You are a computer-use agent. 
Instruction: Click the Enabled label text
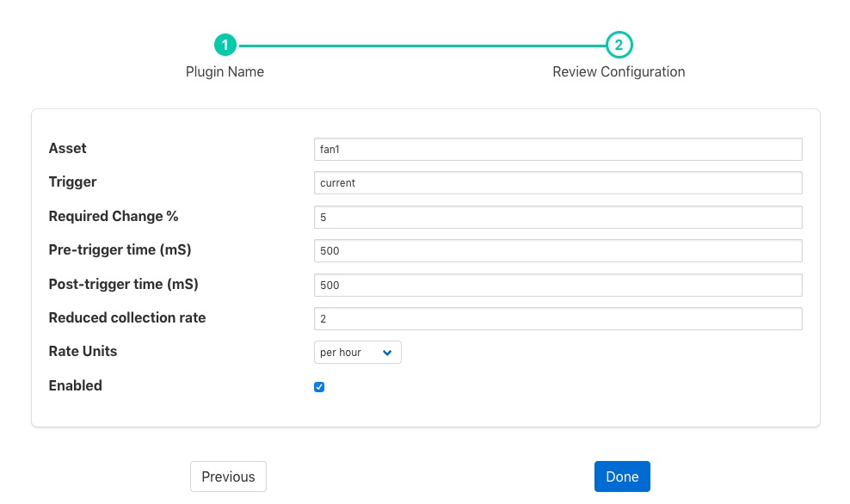pos(76,386)
